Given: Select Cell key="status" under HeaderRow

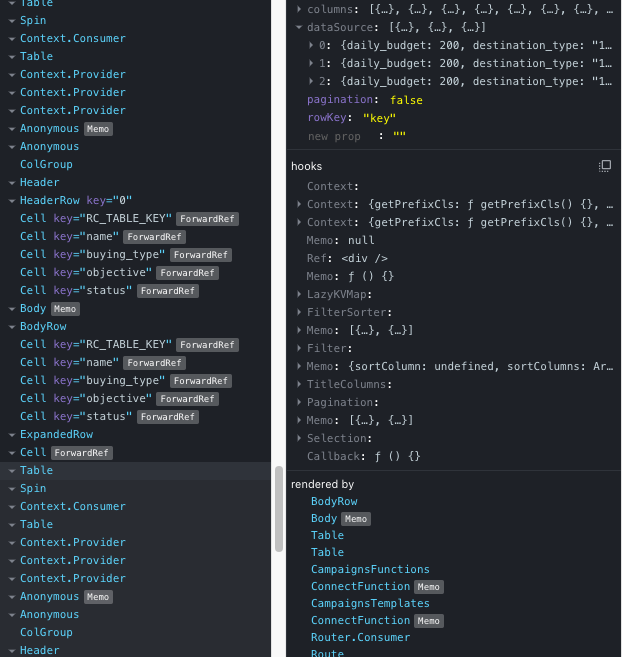Looking at the screenshot, I should [x=109, y=291].
